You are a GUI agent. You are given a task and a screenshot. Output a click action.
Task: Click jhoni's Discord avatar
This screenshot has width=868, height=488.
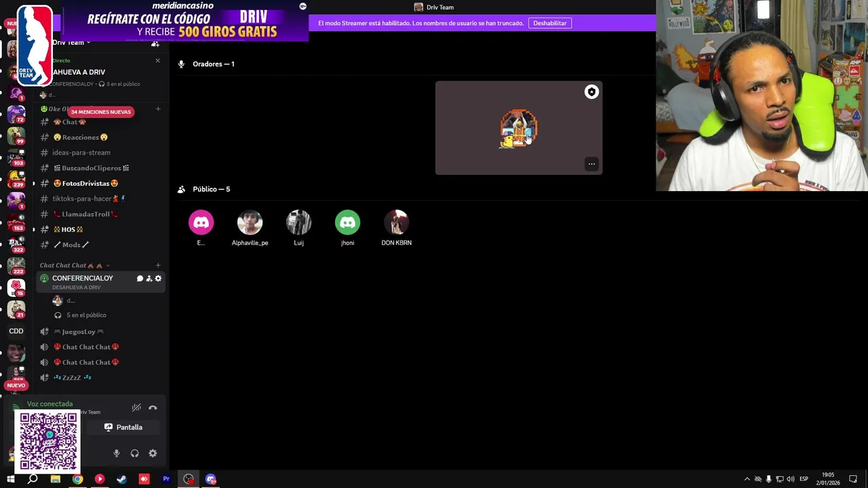point(347,222)
